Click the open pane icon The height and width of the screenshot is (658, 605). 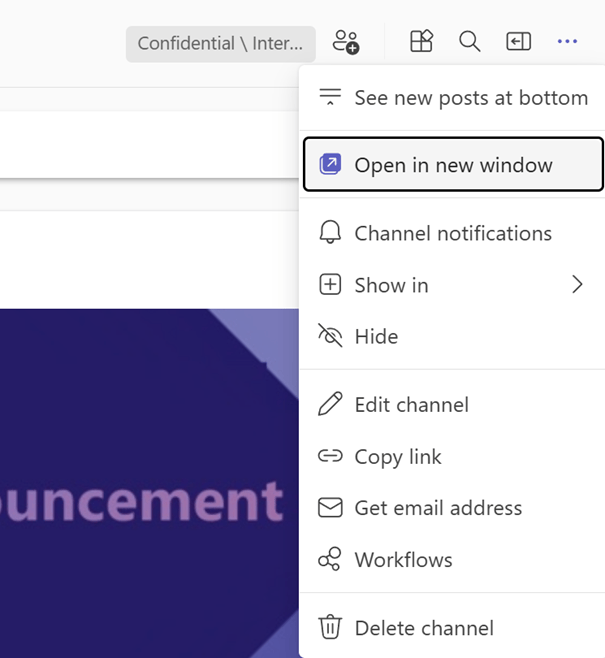click(518, 41)
